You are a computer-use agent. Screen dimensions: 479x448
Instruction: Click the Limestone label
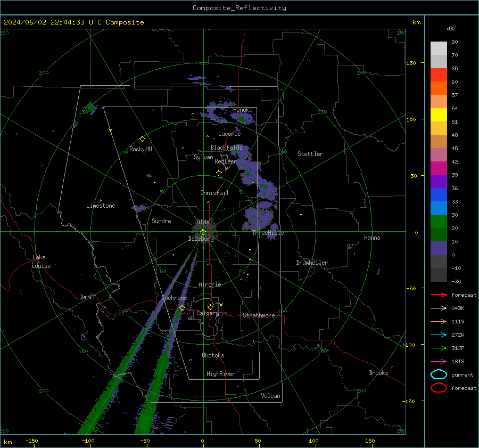coord(101,206)
